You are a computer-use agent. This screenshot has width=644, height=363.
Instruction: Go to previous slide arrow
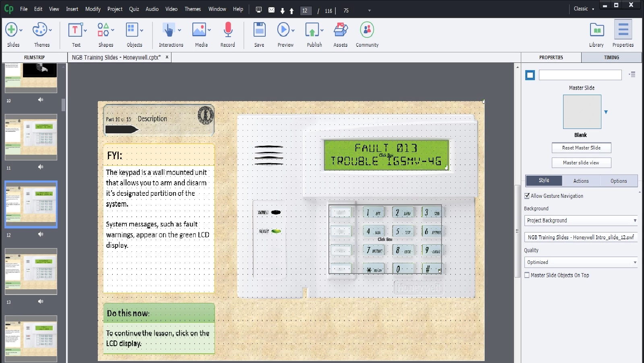click(x=291, y=11)
